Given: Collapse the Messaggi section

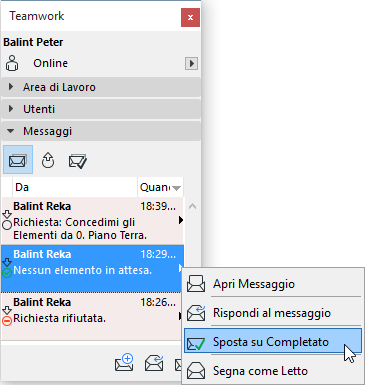Looking at the screenshot, I should pyautogui.click(x=101, y=131).
